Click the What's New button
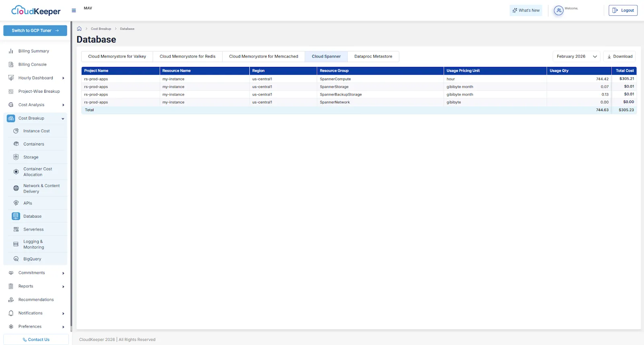Screen dimensions: 644x345 (526, 10)
